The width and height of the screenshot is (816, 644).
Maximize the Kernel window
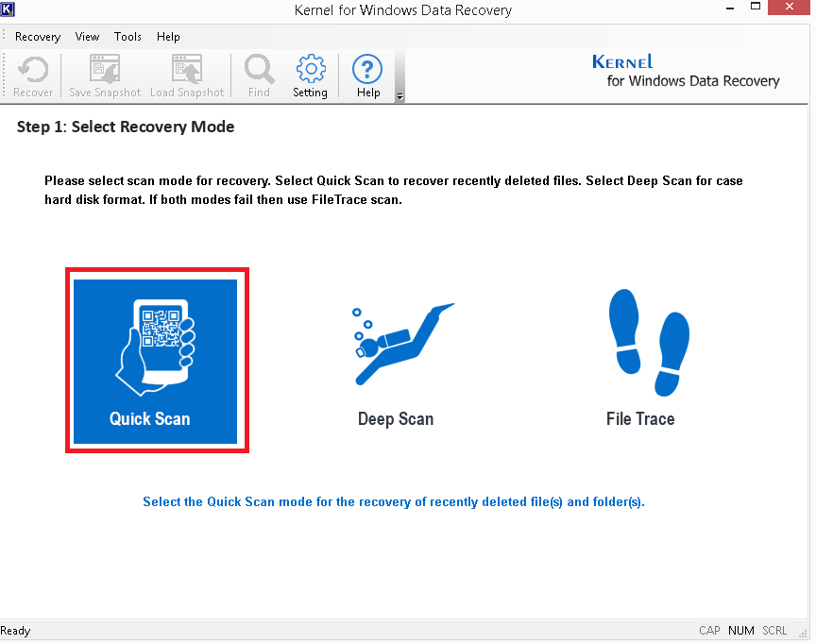click(x=756, y=7)
